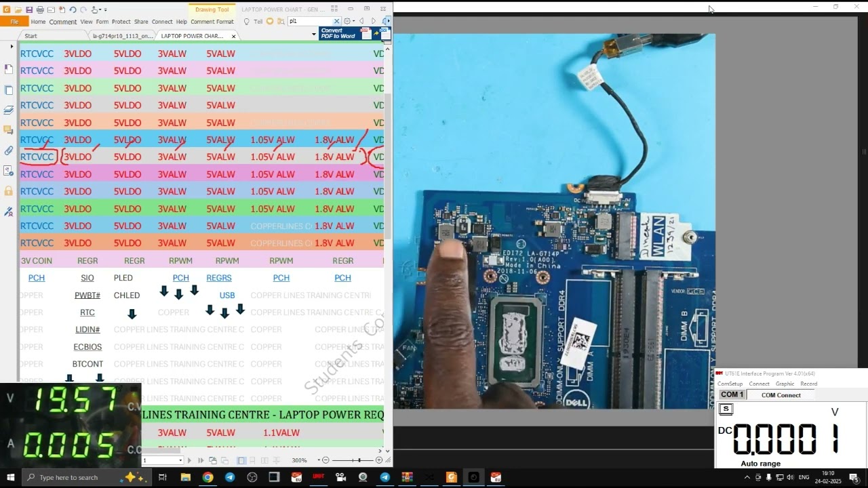Click the Open folder icon in quick toolbar

click(18, 9)
